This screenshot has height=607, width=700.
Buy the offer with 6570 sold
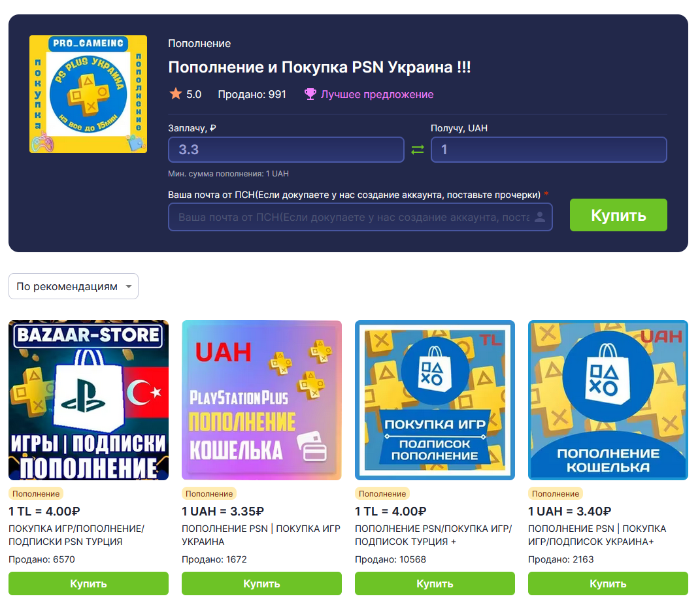[88, 583]
